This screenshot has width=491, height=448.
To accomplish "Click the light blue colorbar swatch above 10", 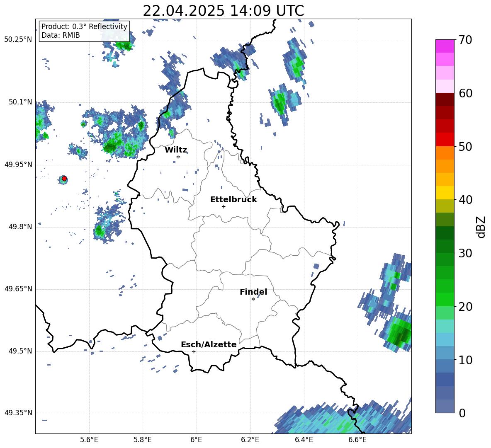I will click(x=445, y=353).
